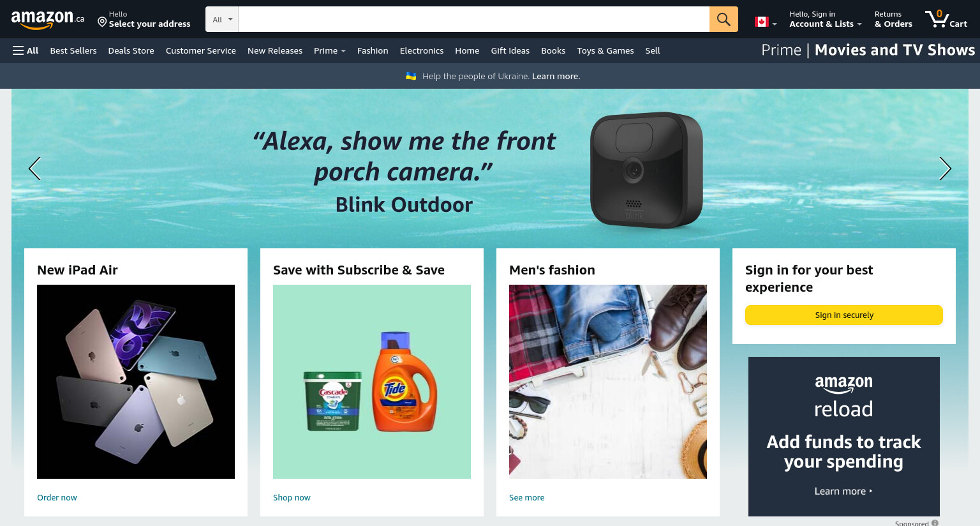Open the Men's fashion image
This screenshot has width=980, height=526.
click(608, 382)
